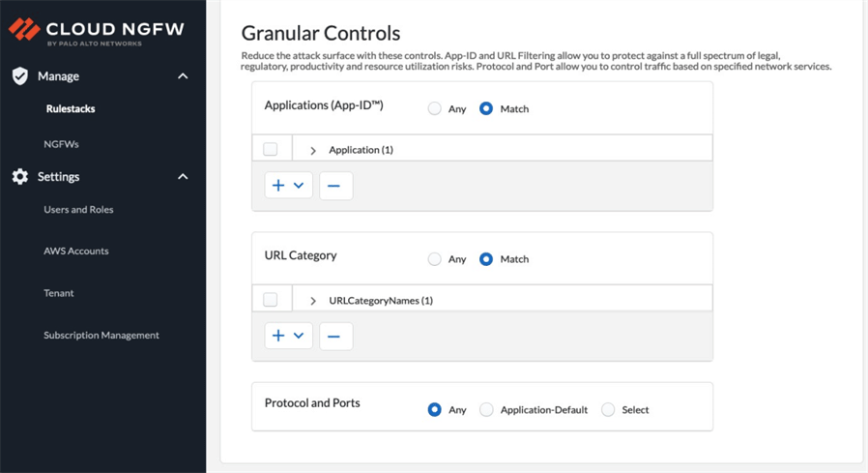
Task: Select the Application (1) row checkbox
Action: click(x=271, y=150)
